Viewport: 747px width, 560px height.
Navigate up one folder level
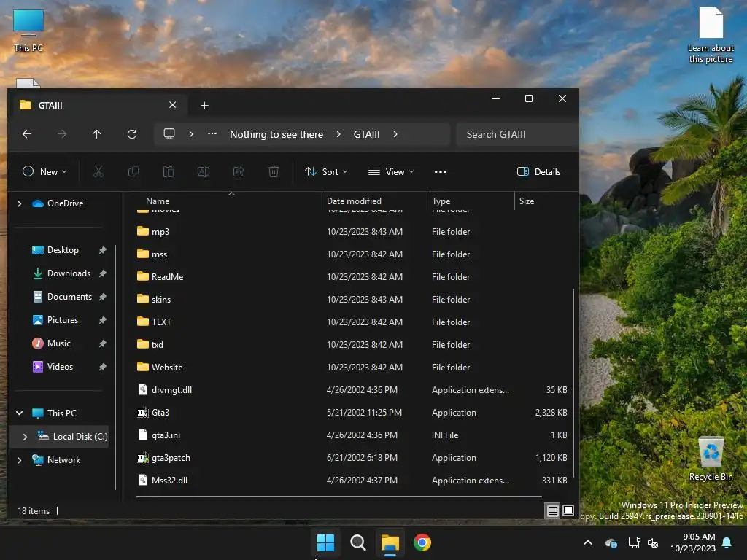pos(97,134)
